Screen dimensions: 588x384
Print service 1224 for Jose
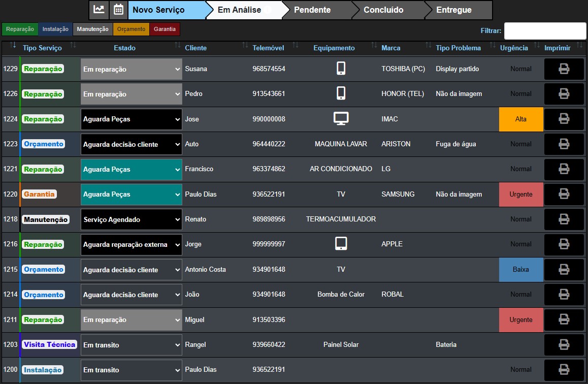564,119
